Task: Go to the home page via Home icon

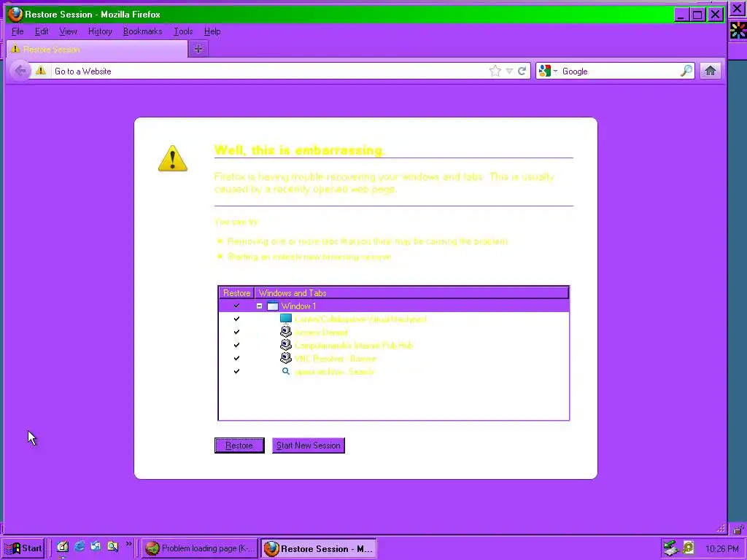Action: 711,71
